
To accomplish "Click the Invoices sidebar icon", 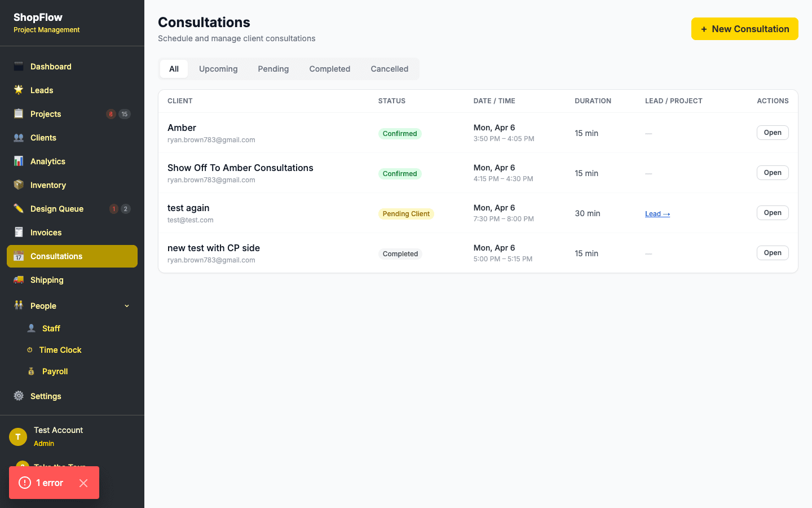I will pyautogui.click(x=19, y=232).
